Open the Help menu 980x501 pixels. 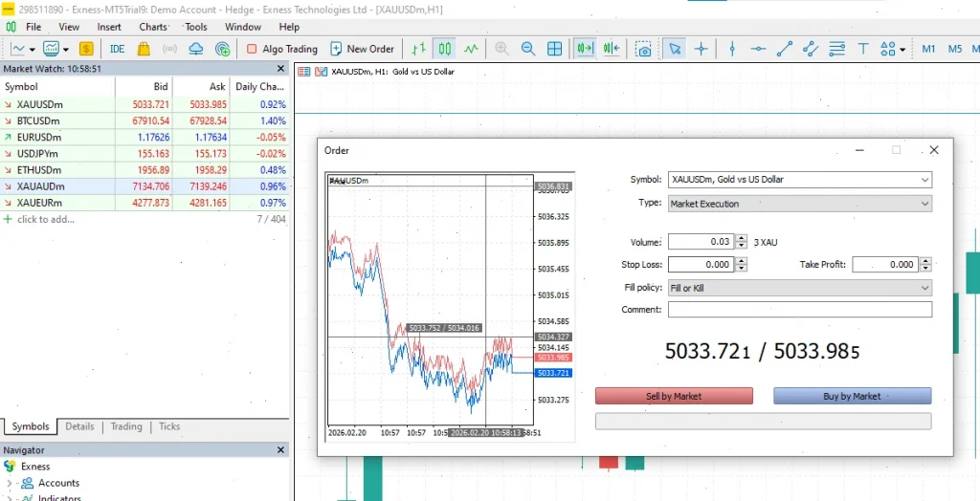289,27
